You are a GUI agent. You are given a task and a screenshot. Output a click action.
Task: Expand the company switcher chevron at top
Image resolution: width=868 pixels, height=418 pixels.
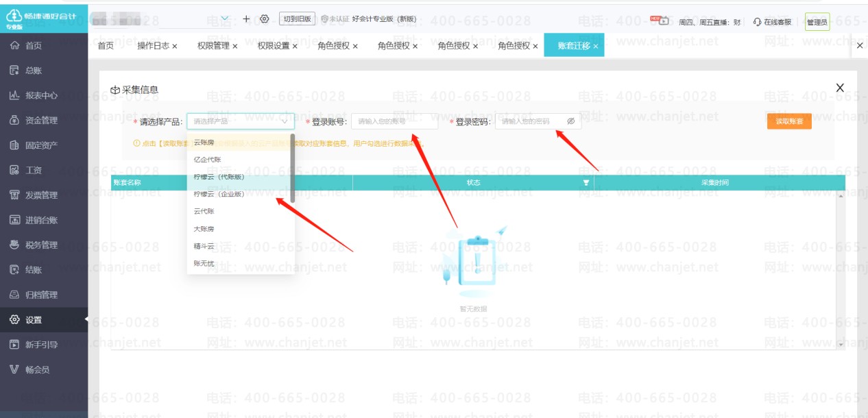click(x=225, y=19)
